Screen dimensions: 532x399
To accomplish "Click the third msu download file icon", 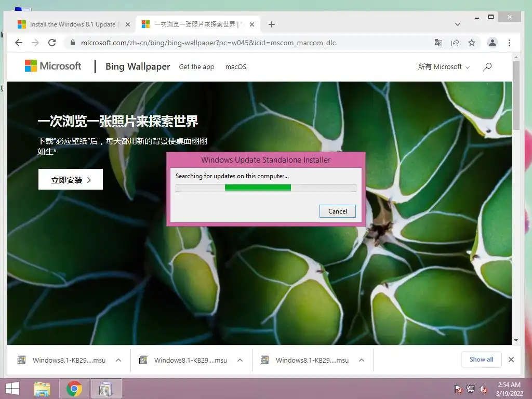I will pos(264,360).
